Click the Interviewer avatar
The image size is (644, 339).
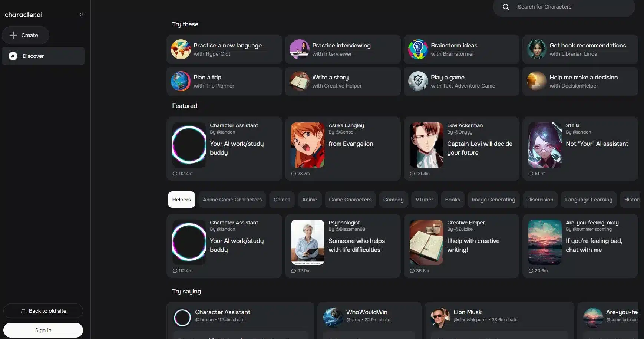[x=300, y=49]
